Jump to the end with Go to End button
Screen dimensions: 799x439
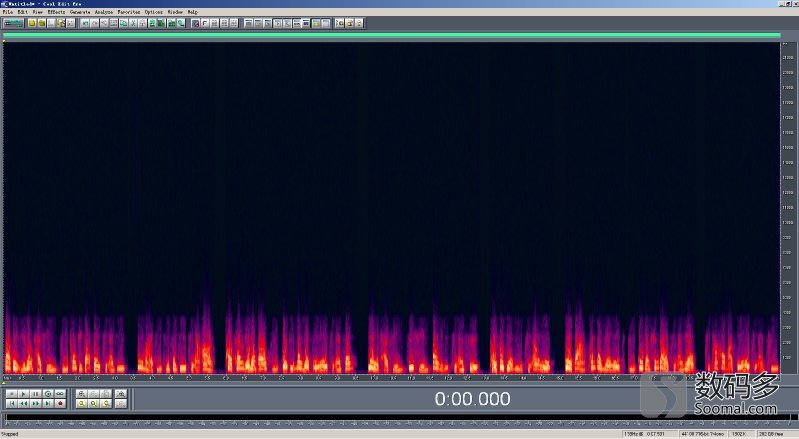coord(48,403)
